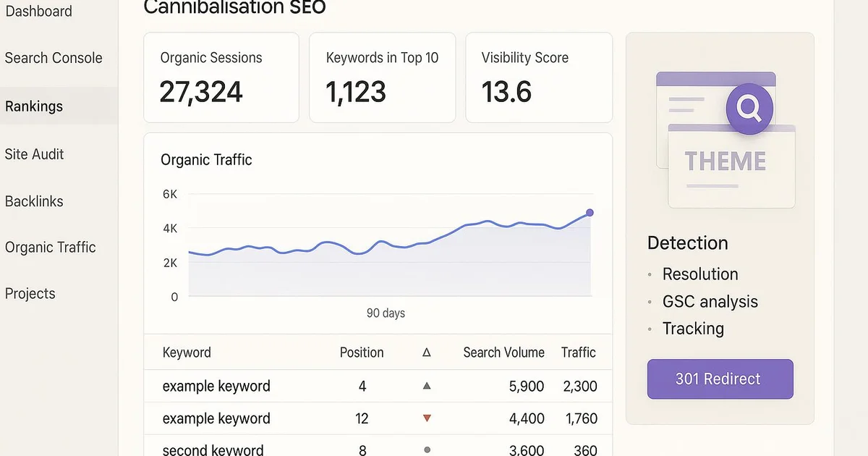The height and width of the screenshot is (456, 868).
Task: Sort table by Traffic column header
Action: click(579, 353)
